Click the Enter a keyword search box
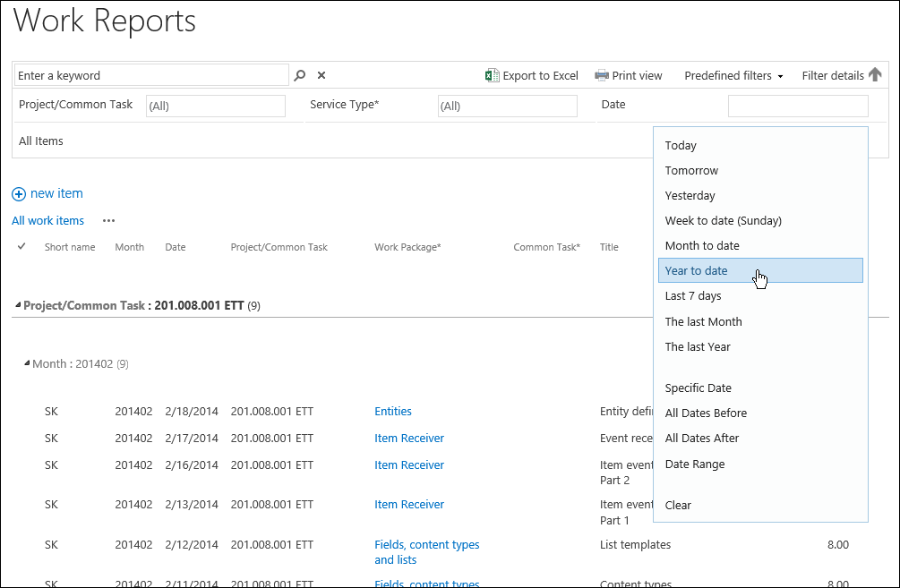The image size is (900, 588). pyautogui.click(x=150, y=75)
